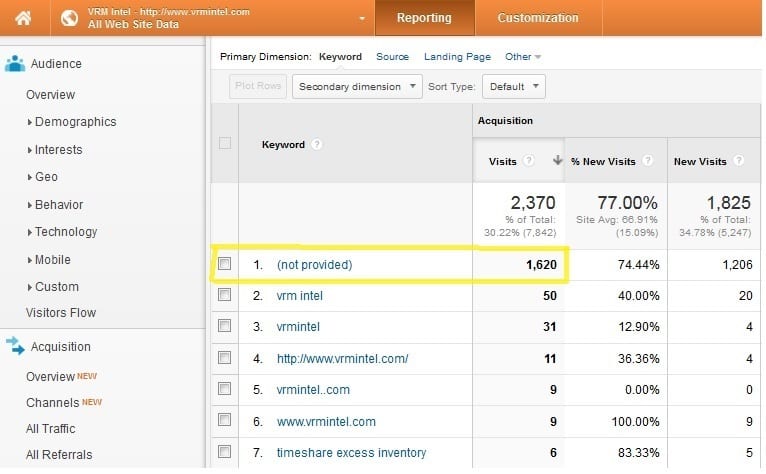Open Visitors Flow in the sidebar

point(61,313)
